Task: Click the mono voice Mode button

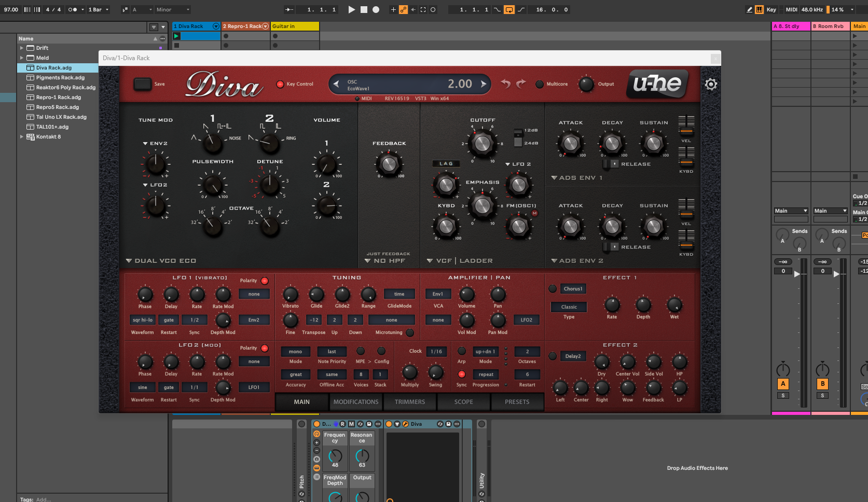Action: click(x=295, y=352)
